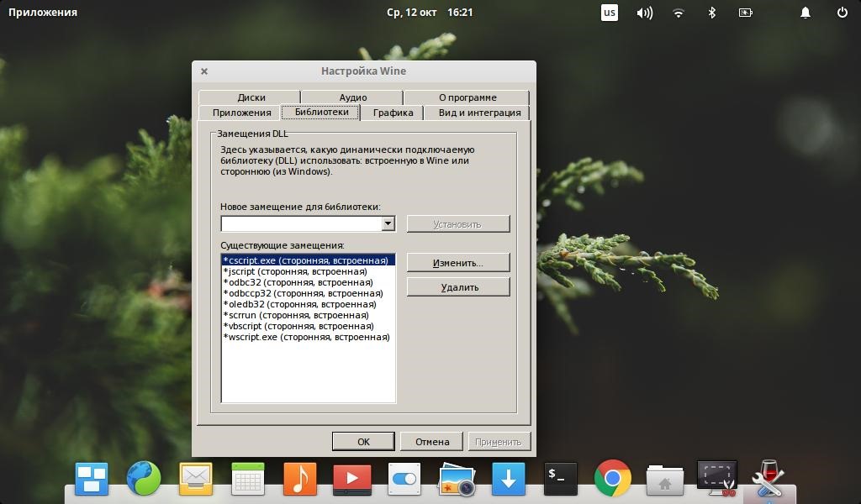
Task: Open the Videos player dock icon
Action: pyautogui.click(x=352, y=479)
